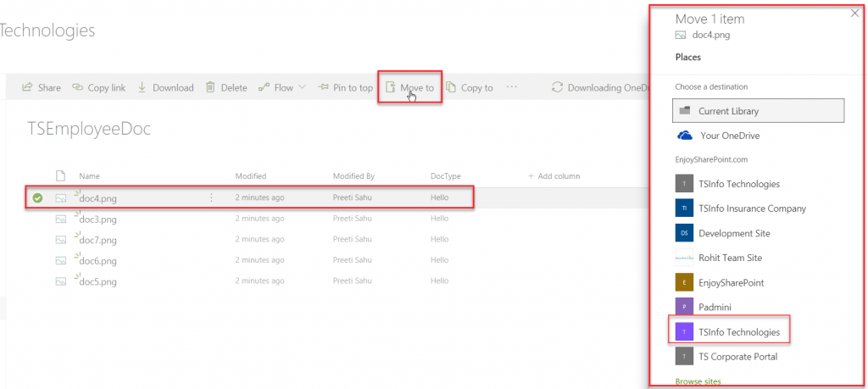Close the Move 1 item panel
The width and height of the screenshot is (868, 389).
pyautogui.click(x=854, y=14)
